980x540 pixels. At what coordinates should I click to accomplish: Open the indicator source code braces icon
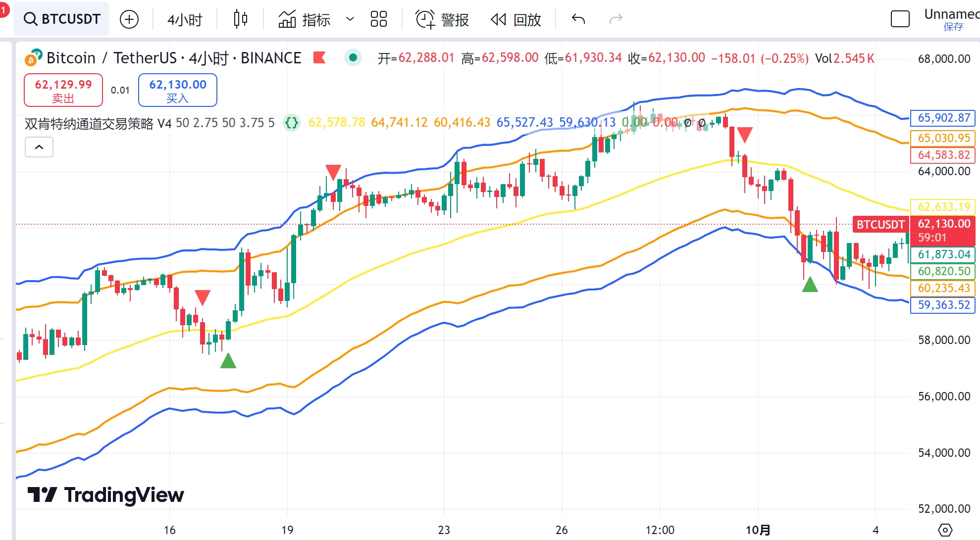292,122
